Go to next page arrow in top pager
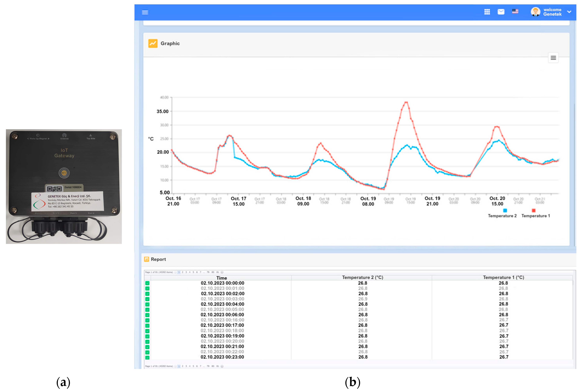582x392 pixels. (x=222, y=272)
